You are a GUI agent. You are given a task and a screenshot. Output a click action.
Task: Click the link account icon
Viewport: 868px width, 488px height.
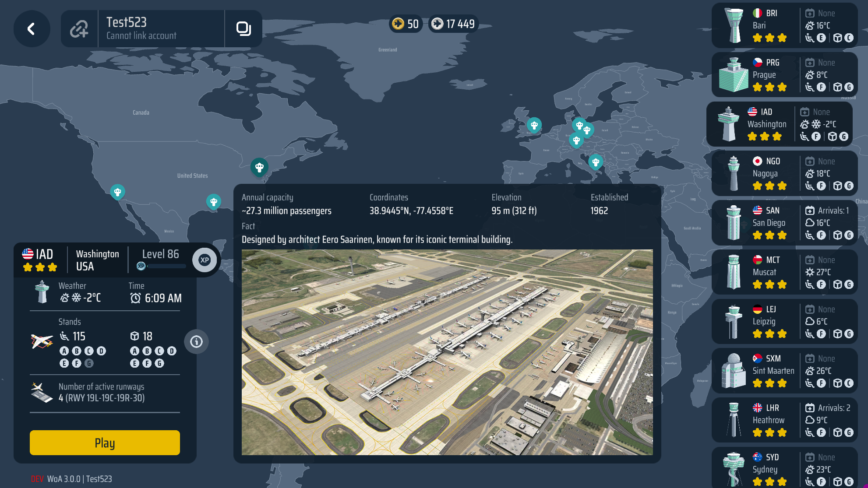click(79, 29)
